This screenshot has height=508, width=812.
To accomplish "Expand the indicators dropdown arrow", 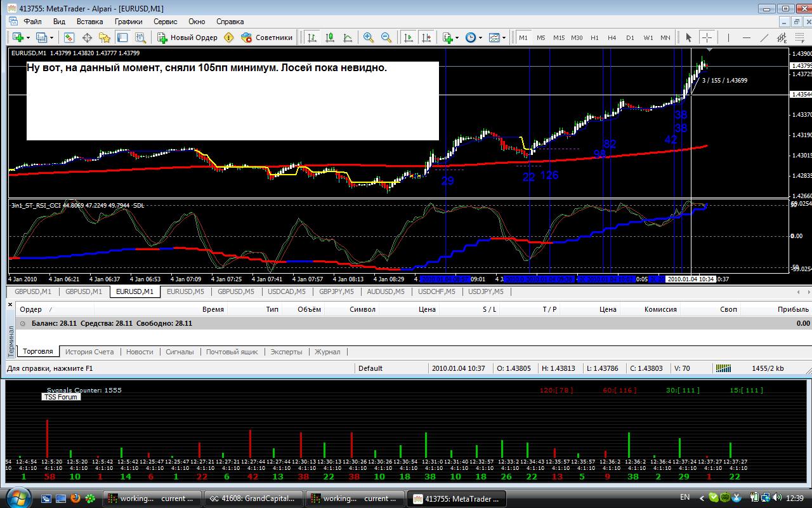I will (457, 37).
